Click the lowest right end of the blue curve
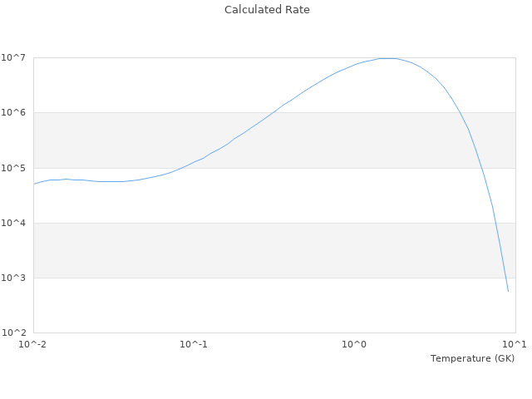Viewport: 532px width, 399px height. (508, 291)
